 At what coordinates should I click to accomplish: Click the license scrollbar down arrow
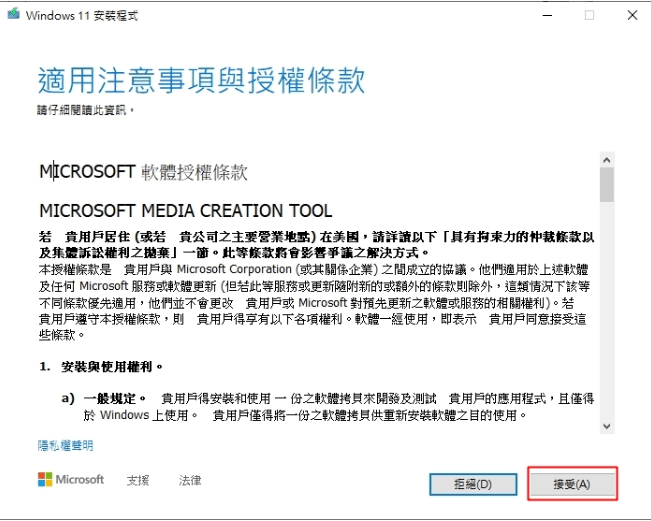tap(607, 426)
